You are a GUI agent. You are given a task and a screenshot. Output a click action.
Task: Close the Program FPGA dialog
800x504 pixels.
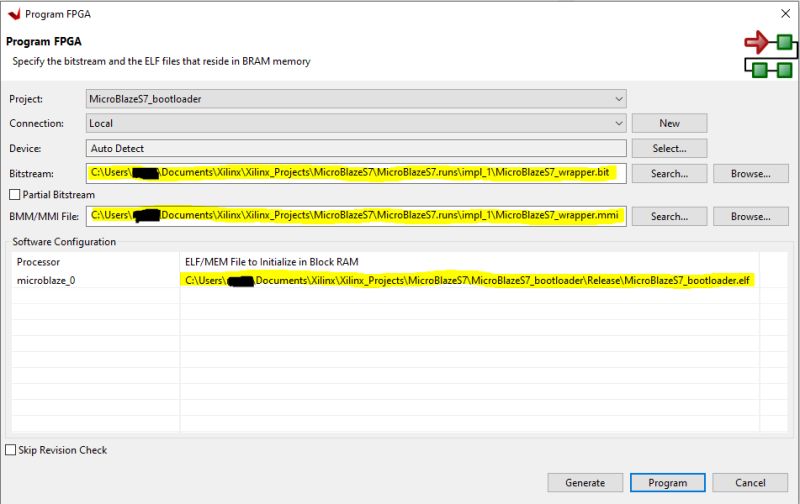[x=785, y=14]
